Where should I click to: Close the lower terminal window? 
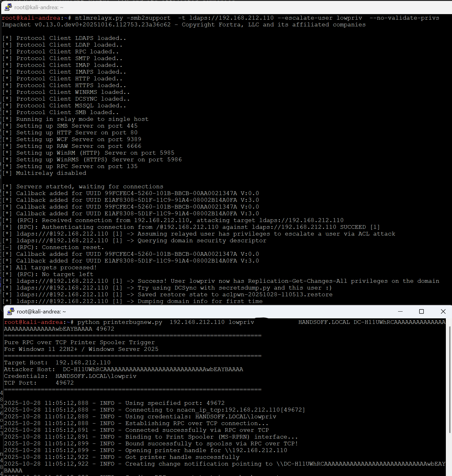pyautogui.click(x=443, y=311)
